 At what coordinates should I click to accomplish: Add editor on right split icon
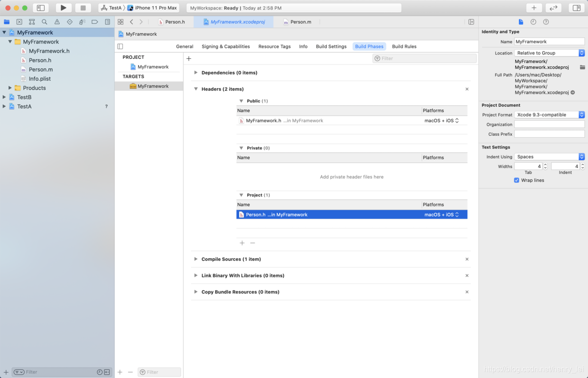tap(471, 22)
